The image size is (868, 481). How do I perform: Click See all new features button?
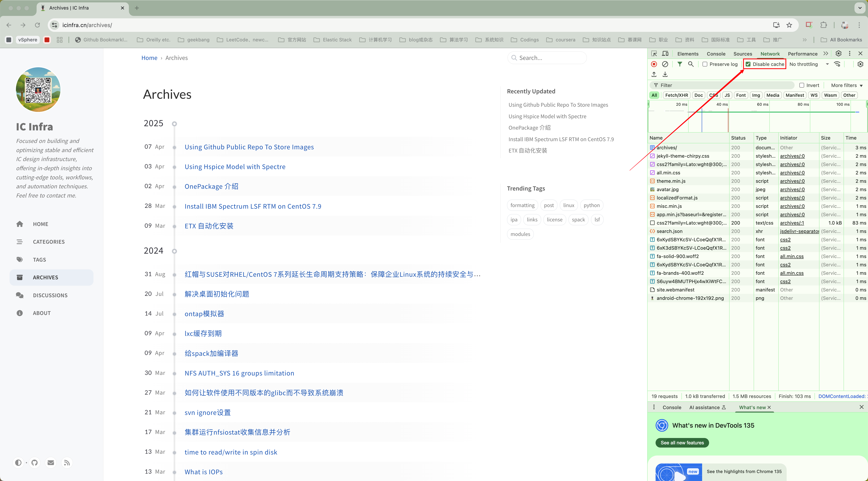pos(682,443)
